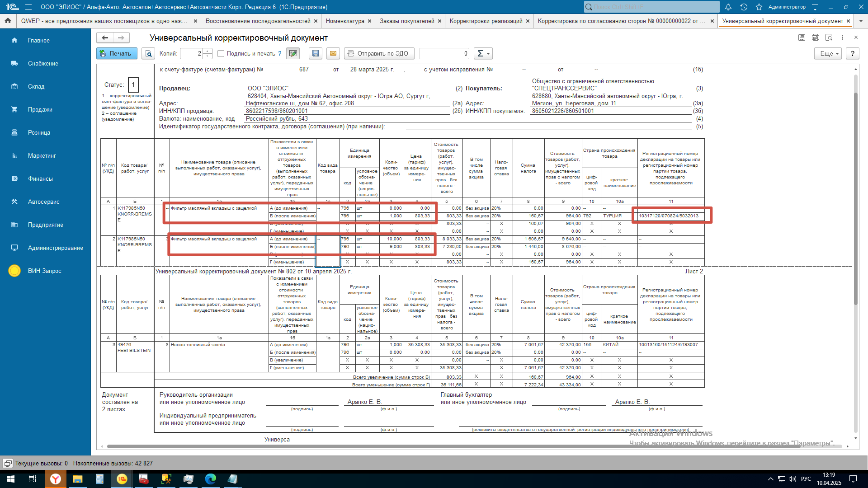Open service settings menu next to Администратор
Viewport: 868px width, 488px height.
point(815,7)
